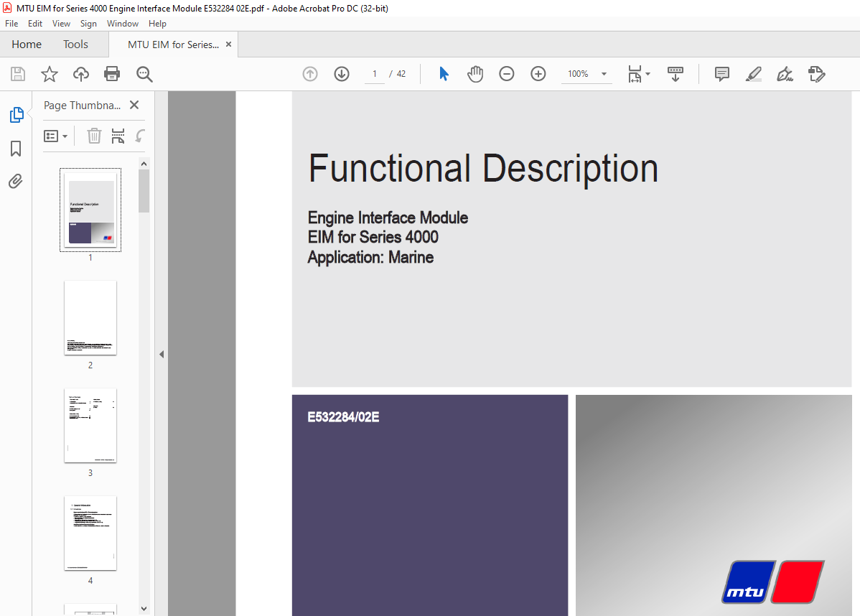Click the read mode scroll icon
Image resolution: width=860 pixels, height=616 pixels.
pos(676,73)
